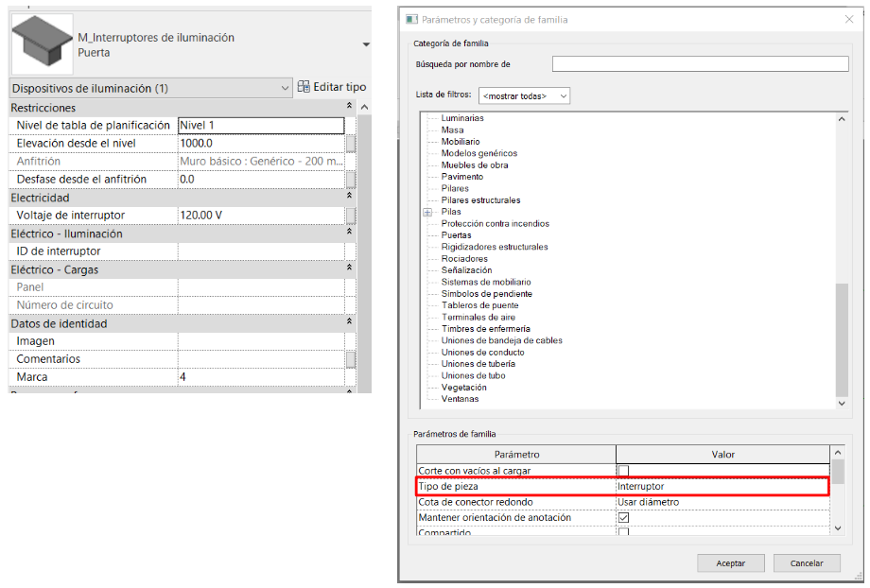This screenshot has width=870, height=588.
Task: Collapse the Datos de identidad group
Action: [349, 321]
